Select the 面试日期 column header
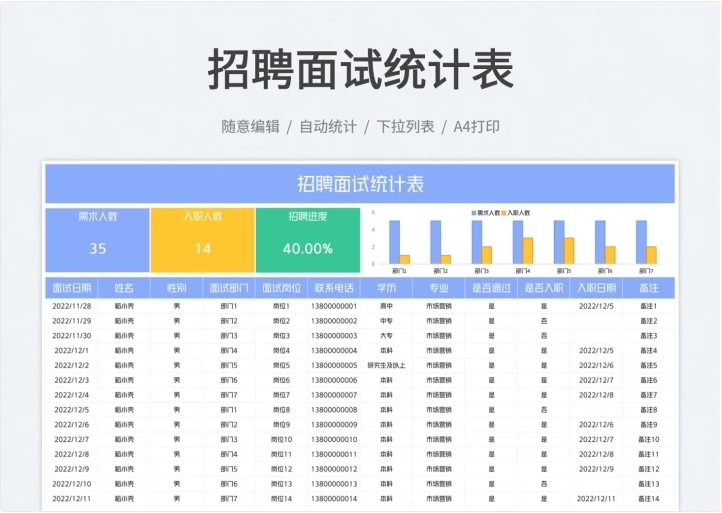 coord(71,288)
